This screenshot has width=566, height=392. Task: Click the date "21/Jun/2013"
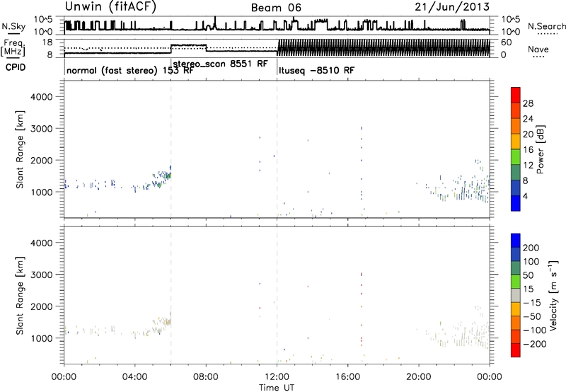pos(452,6)
